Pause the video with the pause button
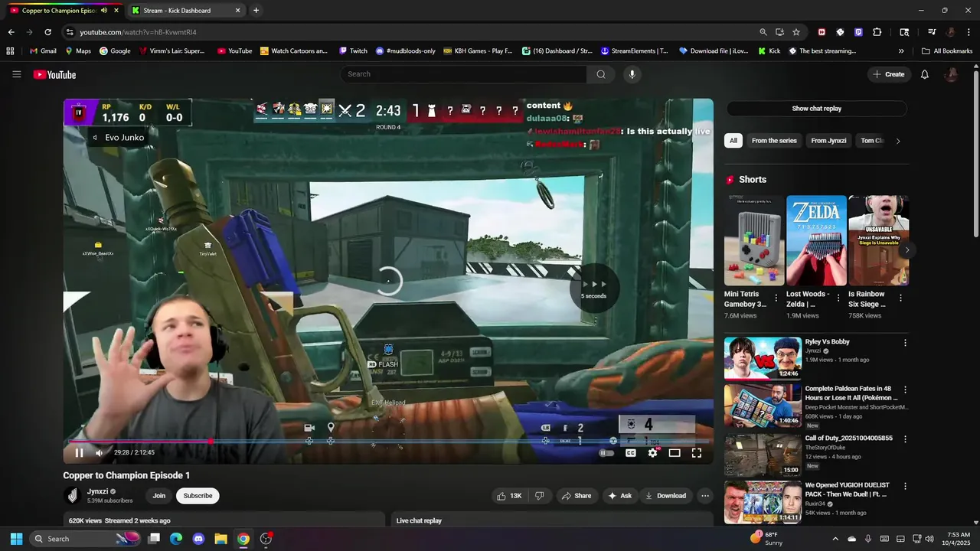This screenshot has width=980, height=551. click(x=79, y=453)
